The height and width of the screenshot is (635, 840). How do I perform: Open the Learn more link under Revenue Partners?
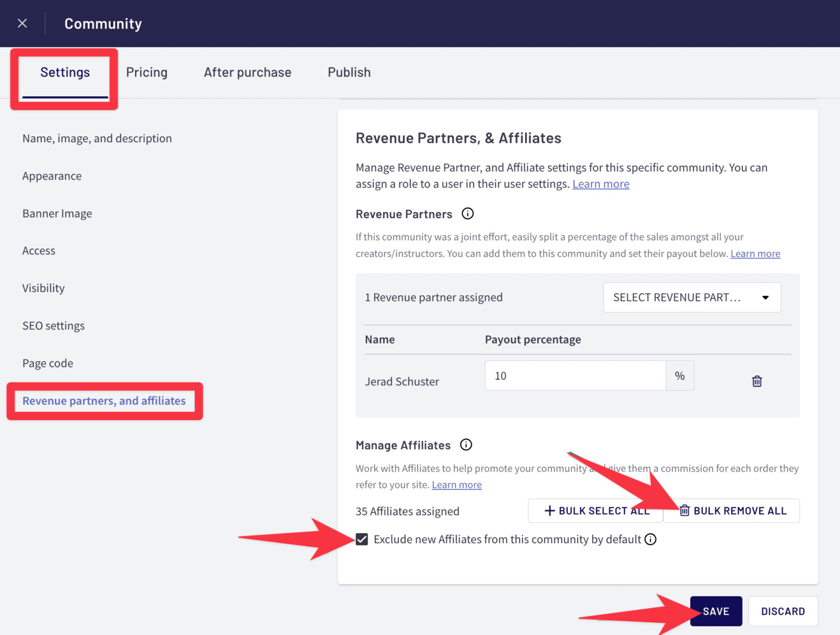pyautogui.click(x=755, y=253)
